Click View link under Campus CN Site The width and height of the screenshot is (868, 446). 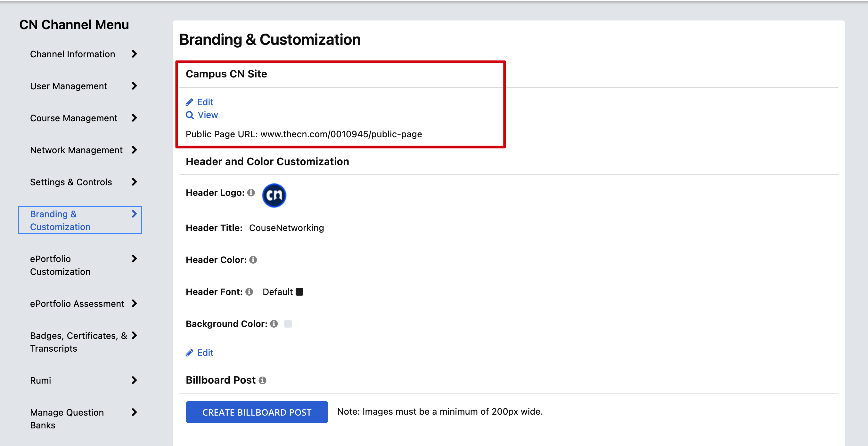[208, 115]
